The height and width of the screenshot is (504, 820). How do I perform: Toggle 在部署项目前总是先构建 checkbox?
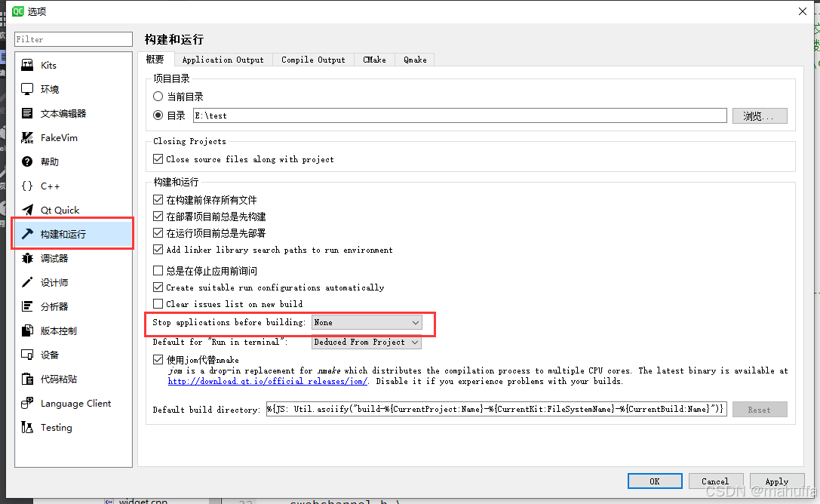coord(158,216)
